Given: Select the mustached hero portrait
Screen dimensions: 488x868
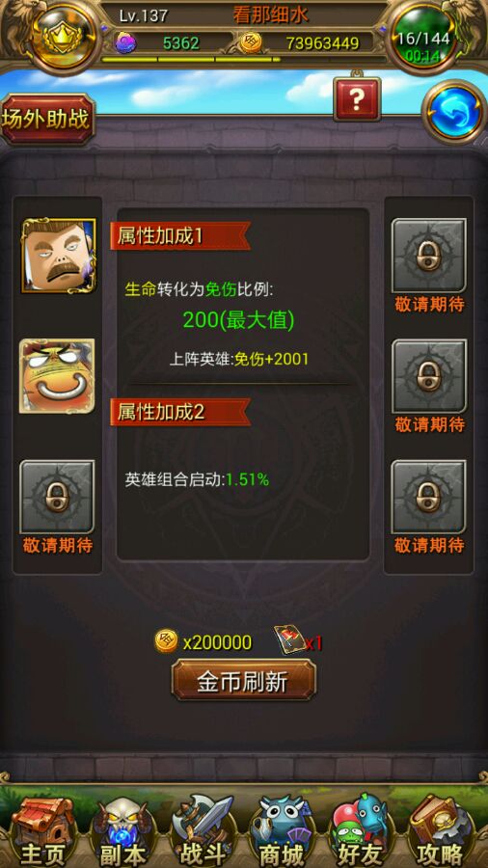Looking at the screenshot, I should (58, 256).
